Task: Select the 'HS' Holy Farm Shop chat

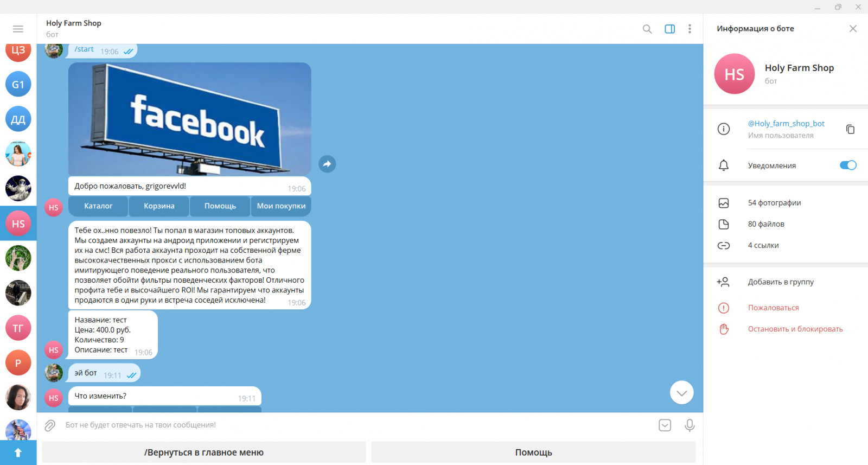Action: [x=18, y=224]
